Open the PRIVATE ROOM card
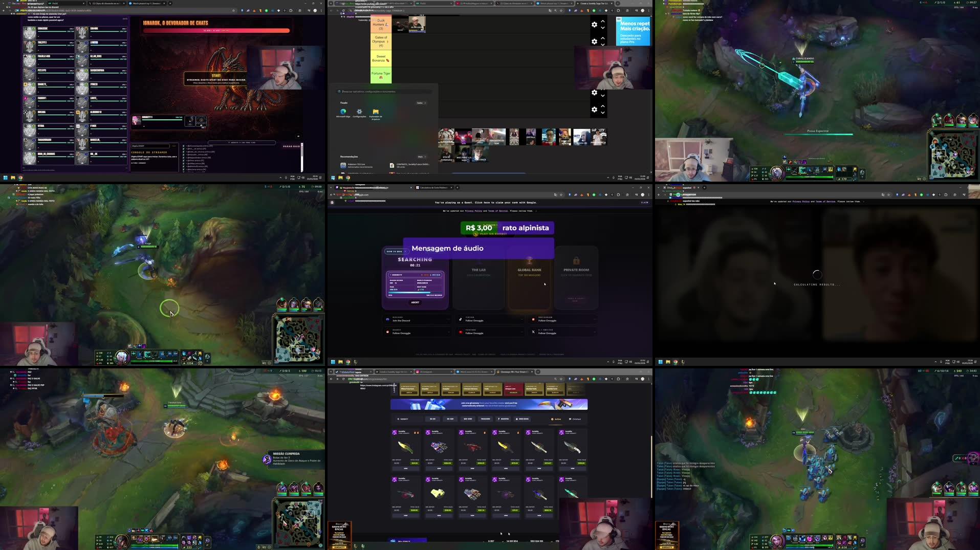 pos(576,277)
